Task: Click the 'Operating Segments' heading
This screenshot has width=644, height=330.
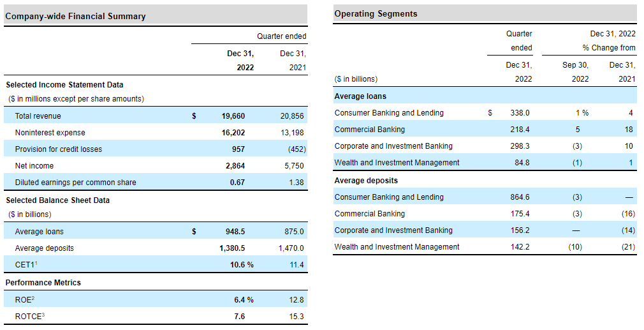Action: click(x=376, y=14)
